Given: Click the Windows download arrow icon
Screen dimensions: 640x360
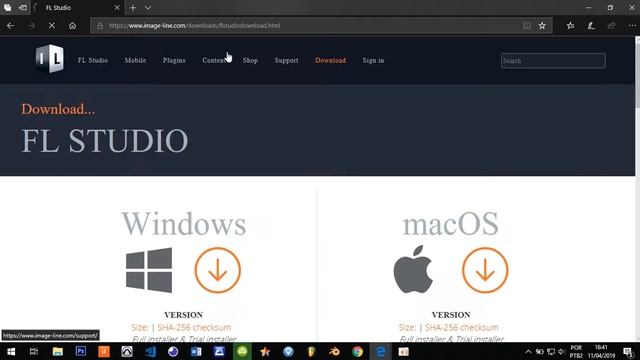Looking at the screenshot, I should (218, 270).
